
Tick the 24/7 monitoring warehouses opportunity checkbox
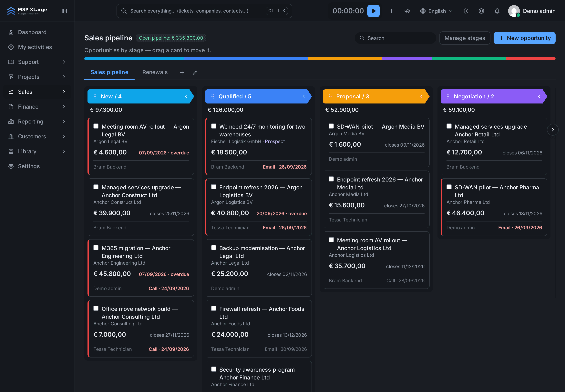tap(214, 126)
